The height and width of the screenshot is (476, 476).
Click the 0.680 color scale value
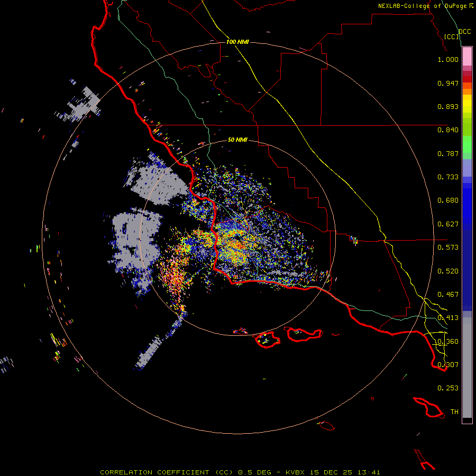448,200
